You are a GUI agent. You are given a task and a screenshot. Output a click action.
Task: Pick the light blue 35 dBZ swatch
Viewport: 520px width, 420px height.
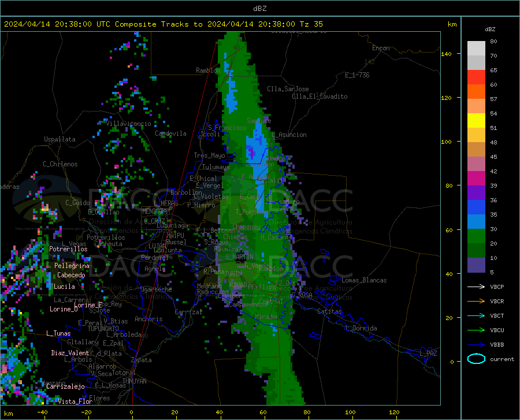[476, 222]
